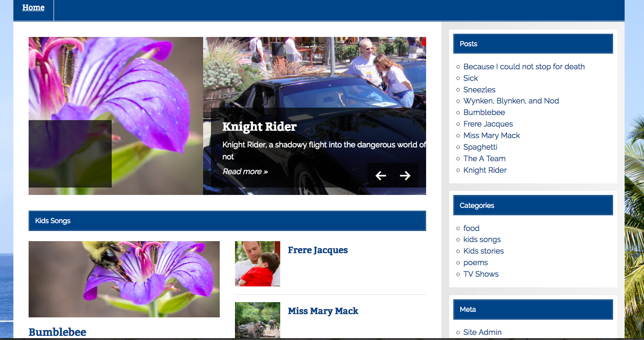Open Frere Jacques thumbnail image
The height and width of the screenshot is (340, 644).
[x=258, y=264]
